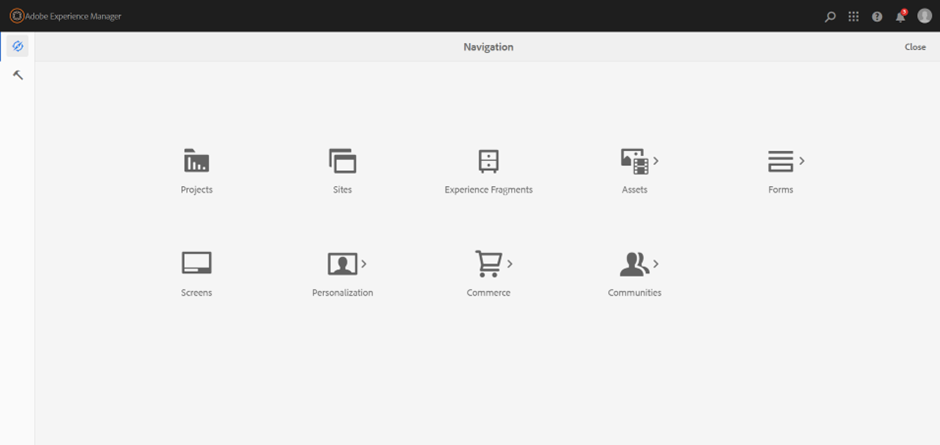Viewport: 940px width, 445px height.
Task: Click the Commerce shopping cart icon
Action: tap(488, 264)
